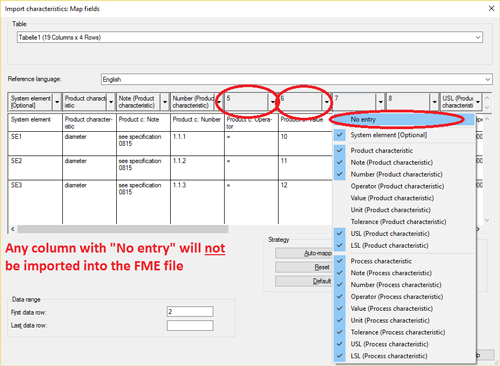Open the dropdown arrow of column 6

coord(327,102)
